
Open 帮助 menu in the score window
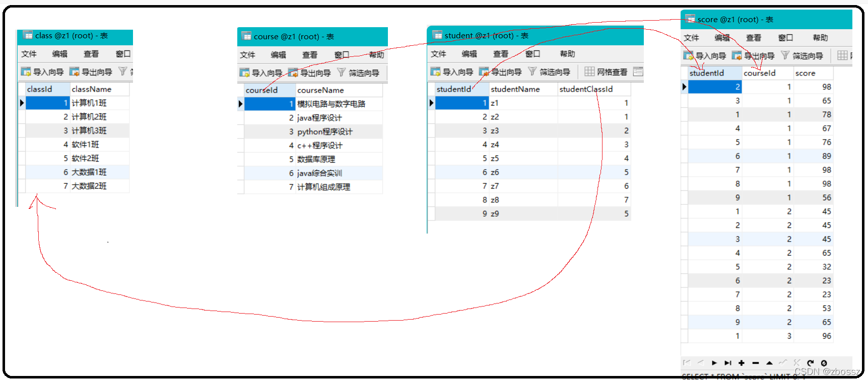(x=820, y=38)
